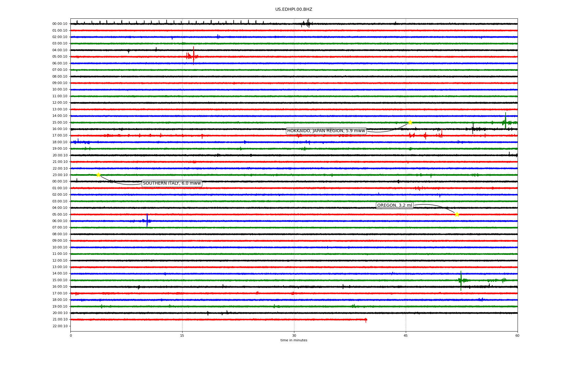Click the x-axis tick label 30

click(294, 335)
